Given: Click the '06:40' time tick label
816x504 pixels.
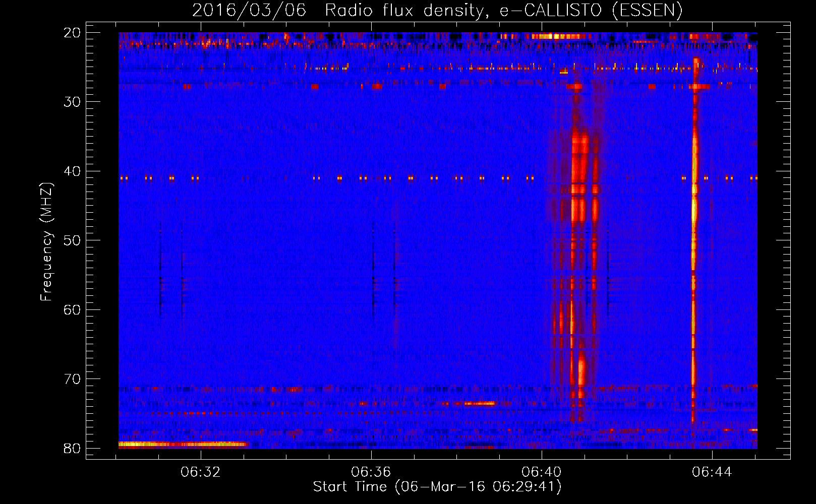Looking at the screenshot, I should (541, 472).
